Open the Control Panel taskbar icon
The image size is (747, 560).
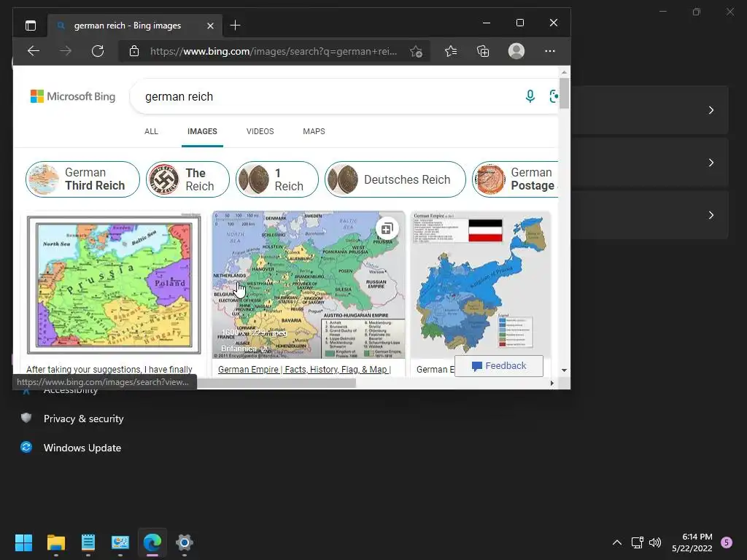click(x=120, y=542)
